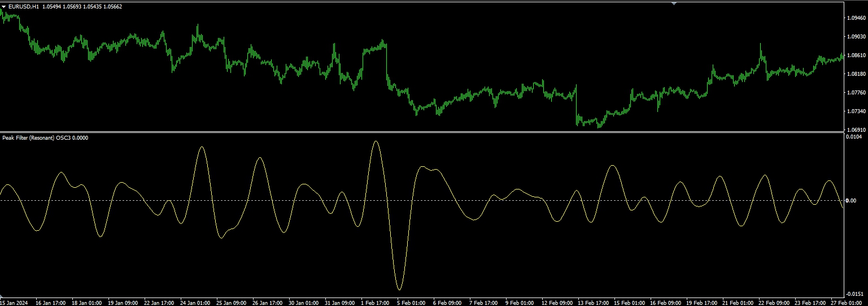Click the 1.09460 price on the axis
Image resolution: width=868 pixels, height=306 pixels.
point(856,18)
